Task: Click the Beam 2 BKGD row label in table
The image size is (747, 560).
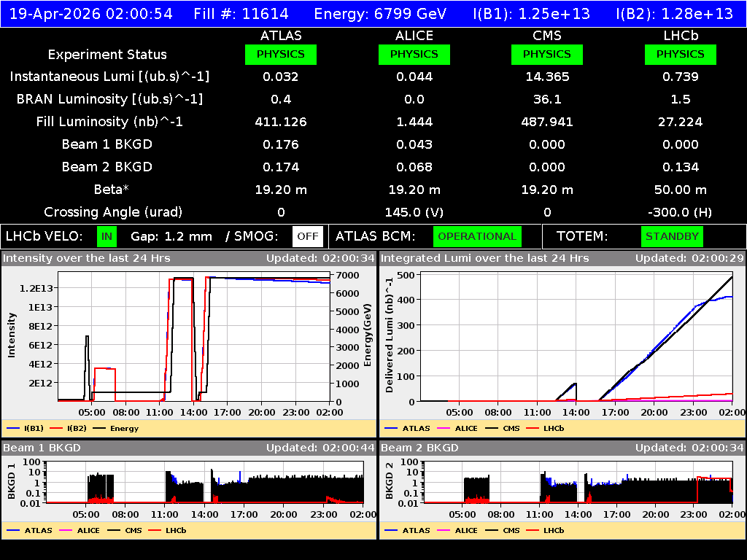Action: (x=107, y=167)
